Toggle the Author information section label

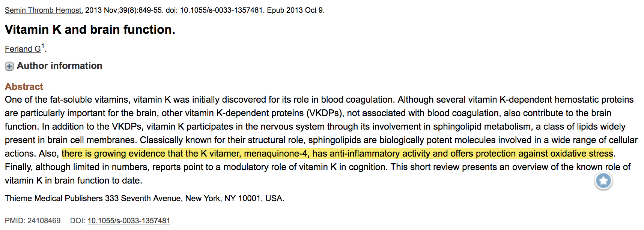[x=59, y=66]
